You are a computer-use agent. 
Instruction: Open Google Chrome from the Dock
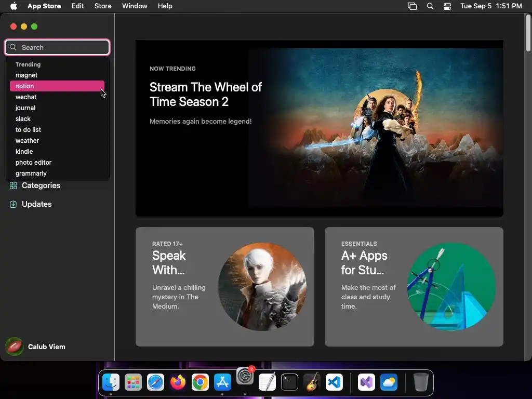(200, 382)
